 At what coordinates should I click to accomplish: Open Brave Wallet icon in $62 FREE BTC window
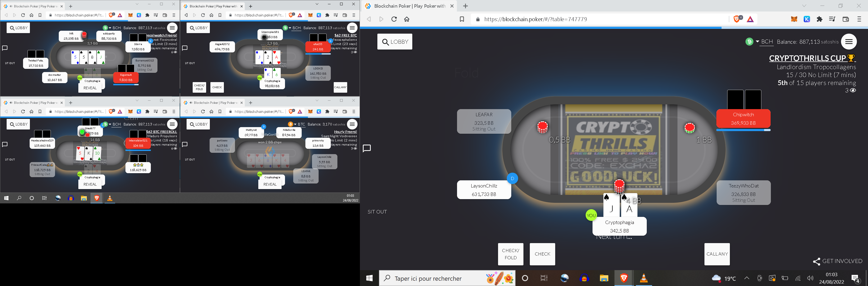[345, 15]
